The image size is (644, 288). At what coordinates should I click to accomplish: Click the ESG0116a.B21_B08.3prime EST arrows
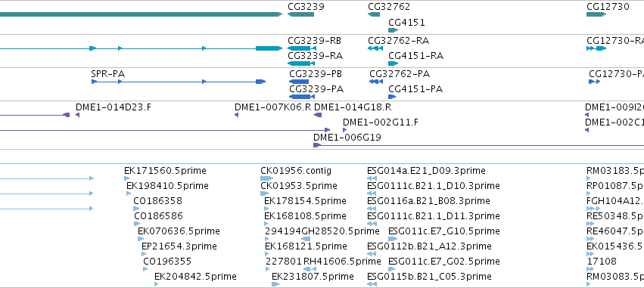point(372,209)
